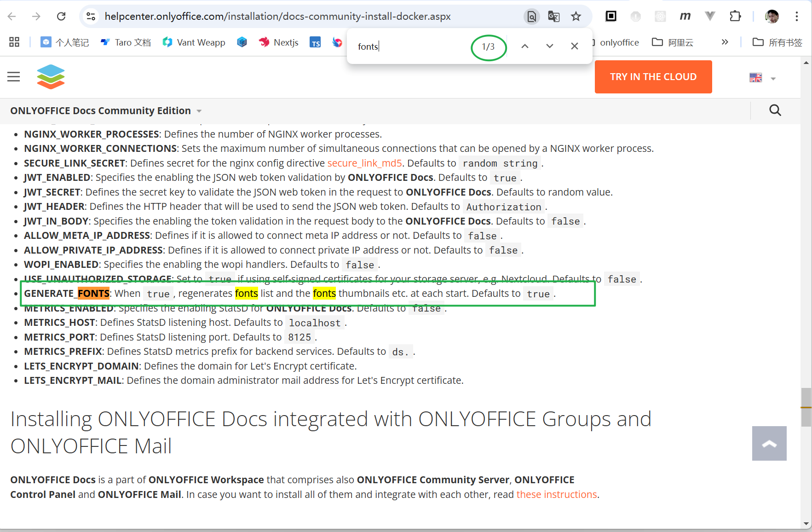812x532 pixels.
Task: Go forward to the next page
Action: (x=36, y=17)
